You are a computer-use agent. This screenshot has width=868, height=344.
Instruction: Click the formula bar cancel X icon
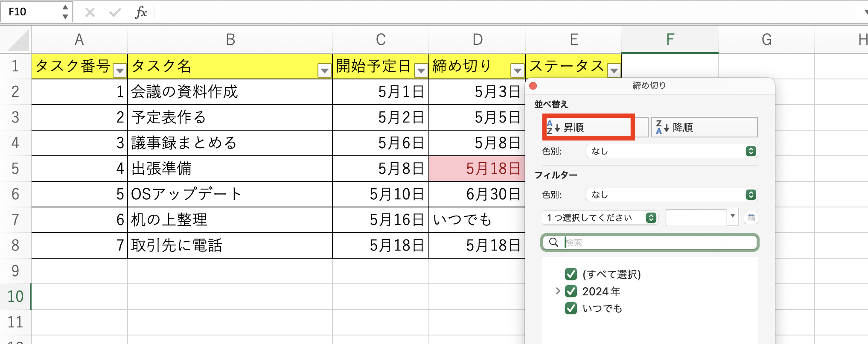click(90, 12)
